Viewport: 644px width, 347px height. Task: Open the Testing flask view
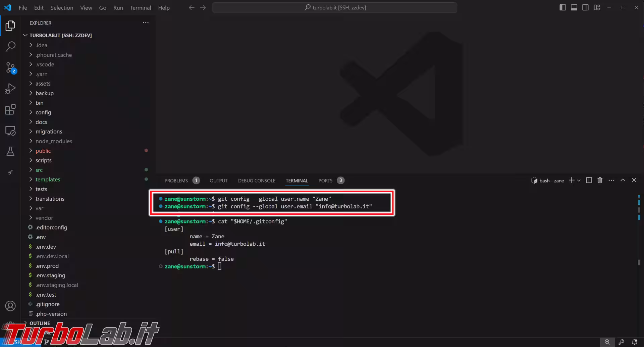(x=10, y=151)
